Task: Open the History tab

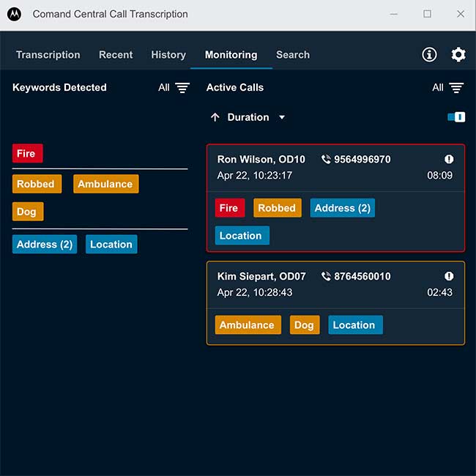Action: point(168,55)
